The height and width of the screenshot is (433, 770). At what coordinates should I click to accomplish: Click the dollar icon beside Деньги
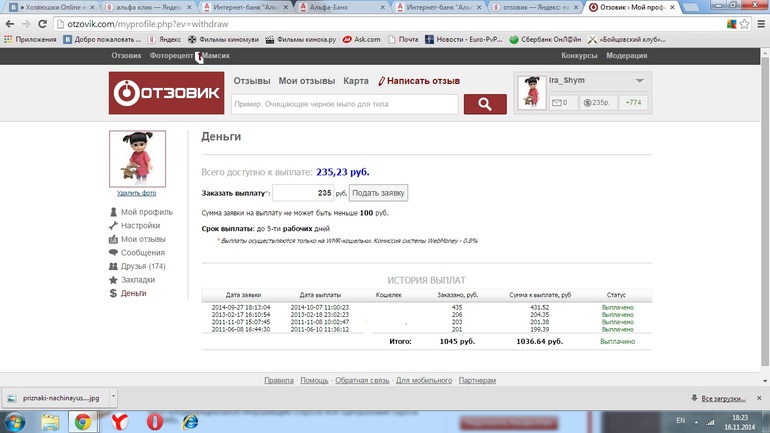(x=113, y=293)
